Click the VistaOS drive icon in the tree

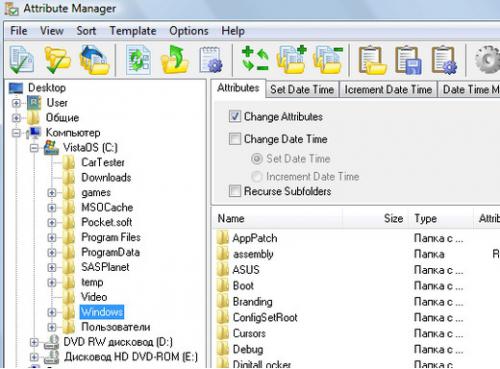[51, 147]
